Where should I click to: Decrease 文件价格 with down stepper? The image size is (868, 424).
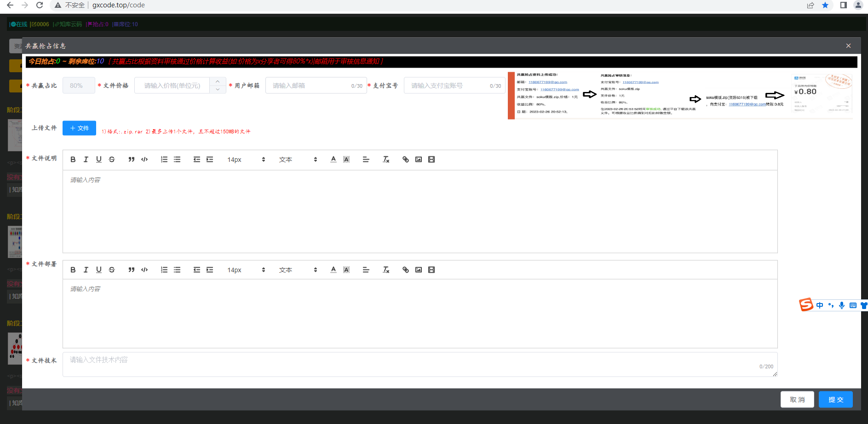[x=218, y=89]
